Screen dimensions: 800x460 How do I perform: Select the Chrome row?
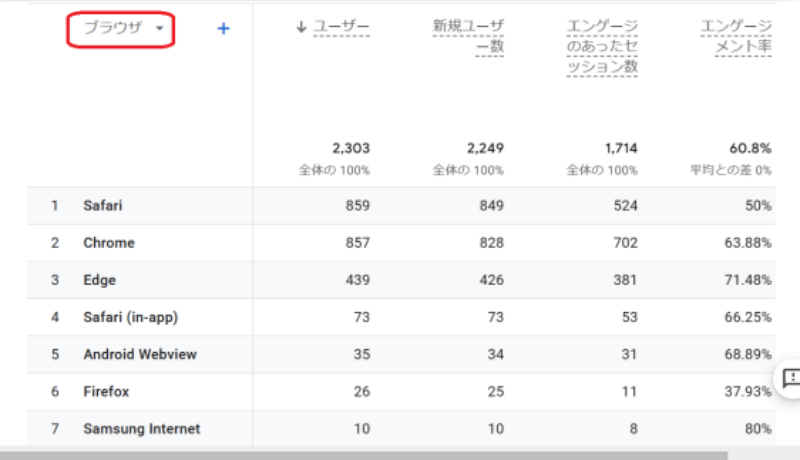(x=401, y=243)
